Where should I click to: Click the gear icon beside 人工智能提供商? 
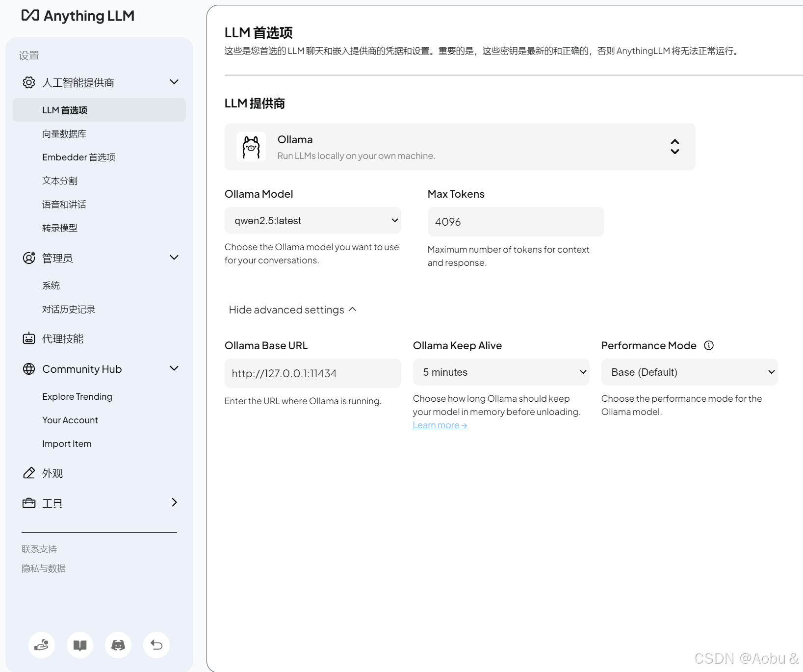click(29, 82)
